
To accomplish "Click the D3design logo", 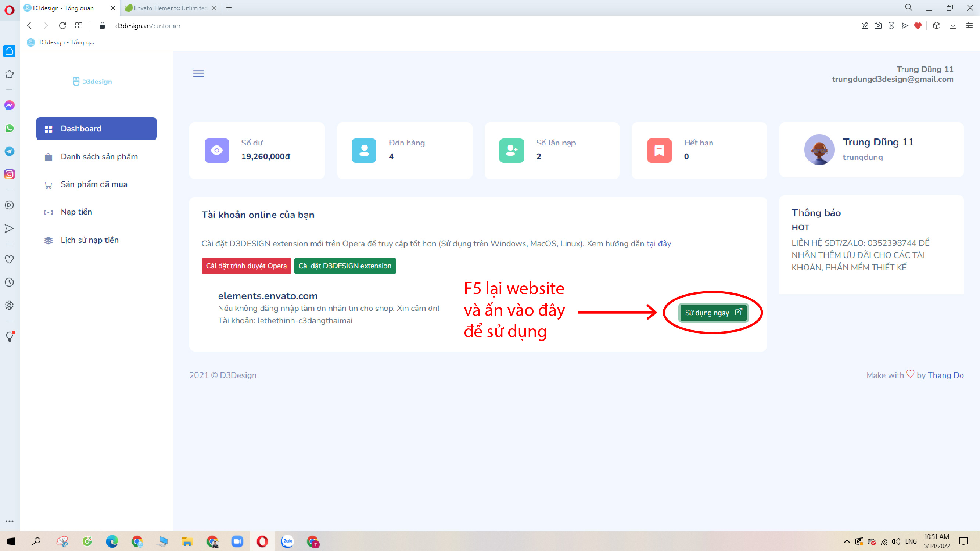I will pos(93,82).
